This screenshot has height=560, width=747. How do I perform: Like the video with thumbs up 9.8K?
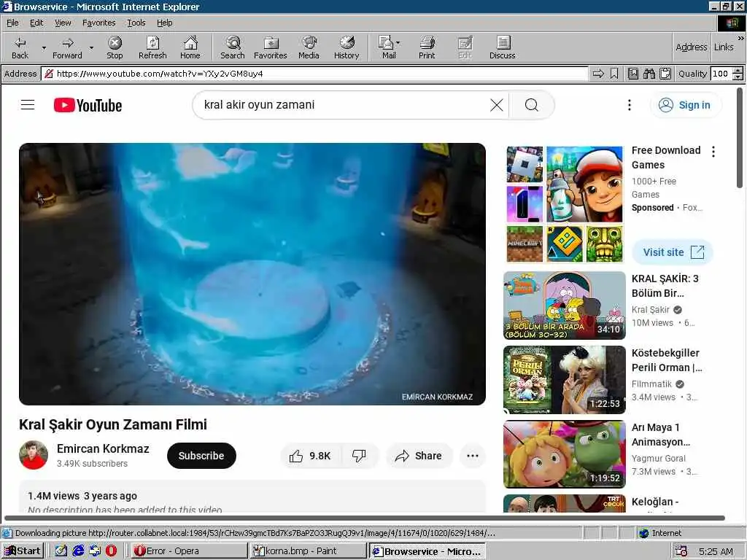310,456
